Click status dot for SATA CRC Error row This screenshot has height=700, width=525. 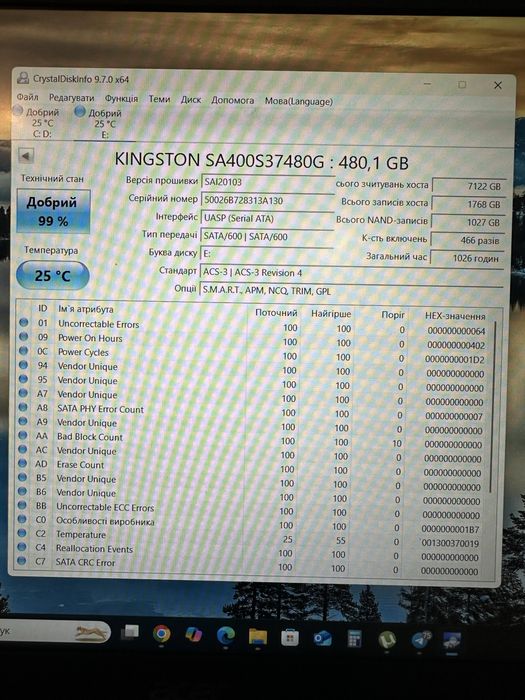click(21, 561)
